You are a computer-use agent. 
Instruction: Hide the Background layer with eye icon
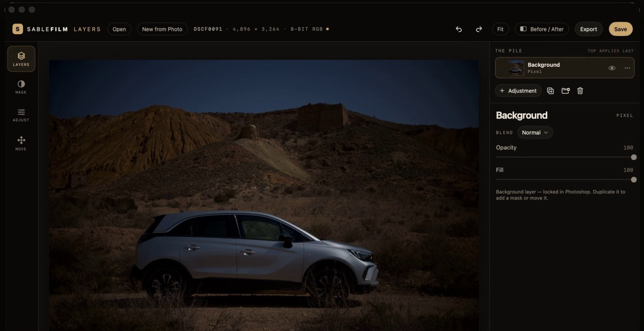coord(612,68)
